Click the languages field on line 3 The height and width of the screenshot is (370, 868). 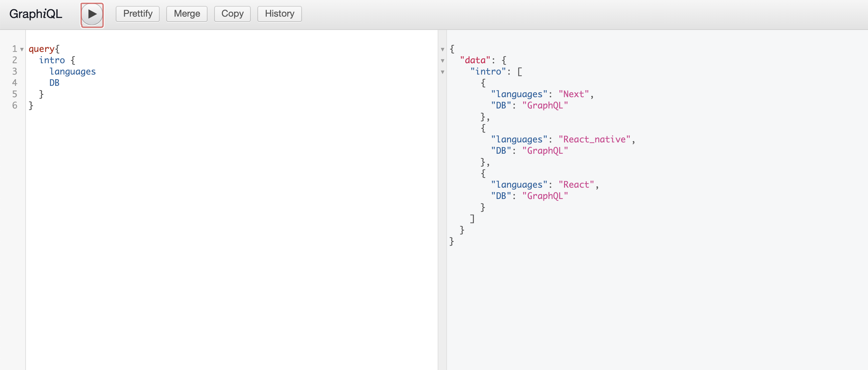[x=72, y=72]
